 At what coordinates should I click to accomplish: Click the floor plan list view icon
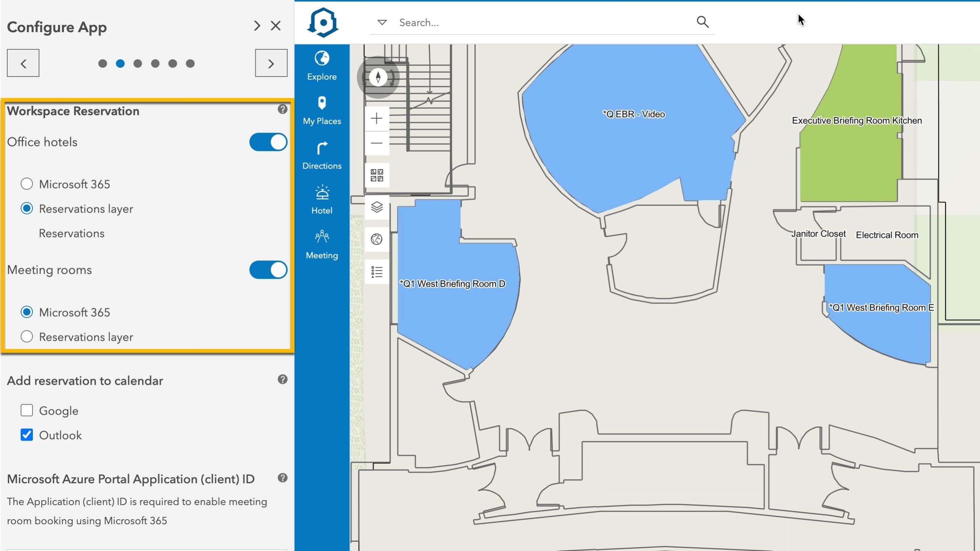point(376,271)
